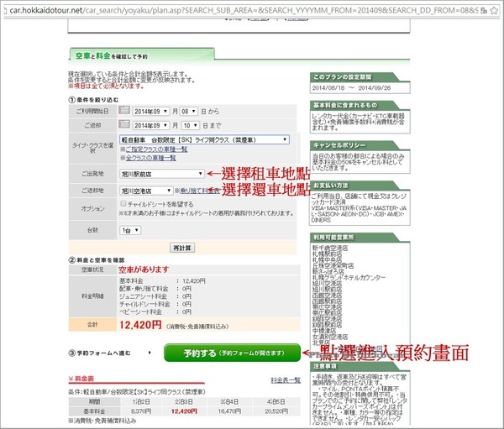Click the 再計算 recalculate button
The height and width of the screenshot is (429, 504).
182,248
